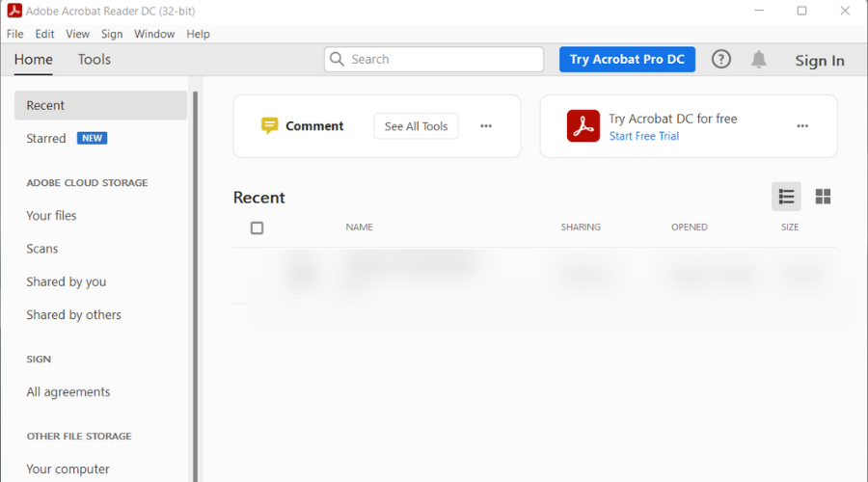Screen dimensions: 868x482
Task: Select Starred in the sidebar
Action: coord(46,139)
